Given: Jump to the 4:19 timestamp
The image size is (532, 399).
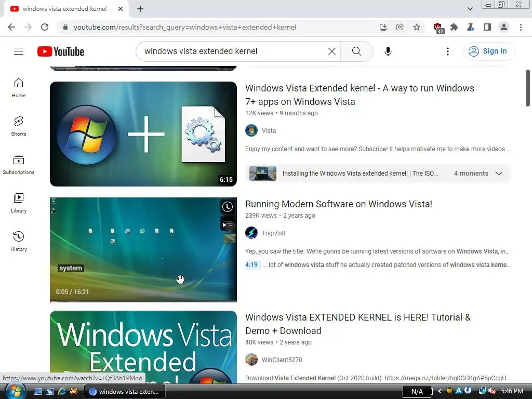Looking at the screenshot, I should click(x=251, y=264).
